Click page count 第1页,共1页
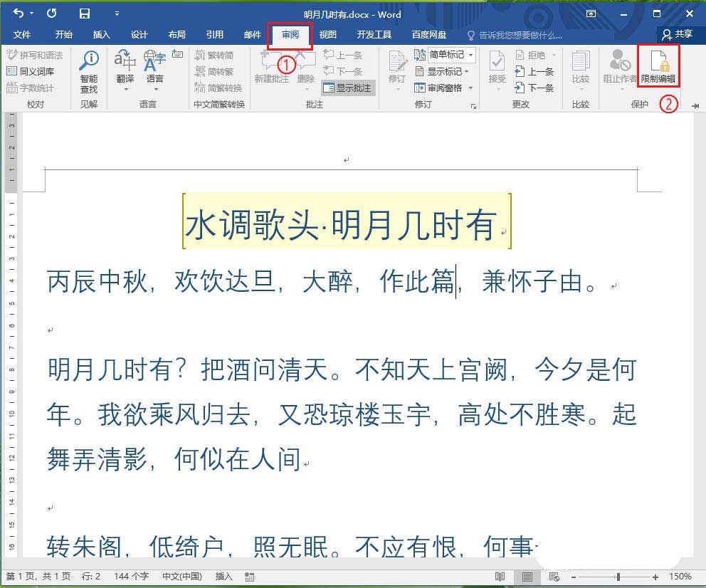Viewport: 706px width, 588px height. (38, 577)
